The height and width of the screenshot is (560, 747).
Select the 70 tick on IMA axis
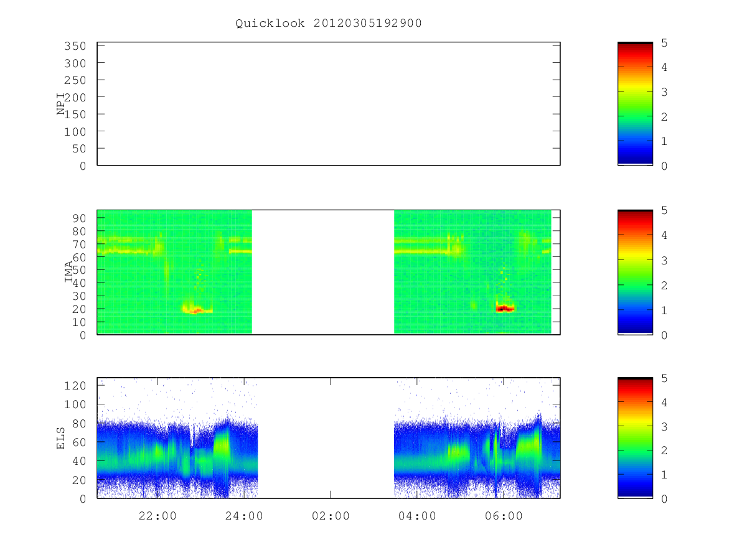[79, 244]
